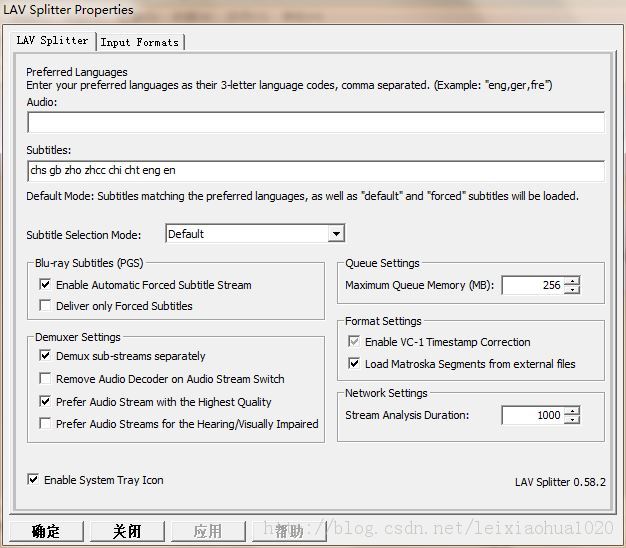Click the Queue Settings group label
The height and width of the screenshot is (548, 626).
(x=382, y=263)
